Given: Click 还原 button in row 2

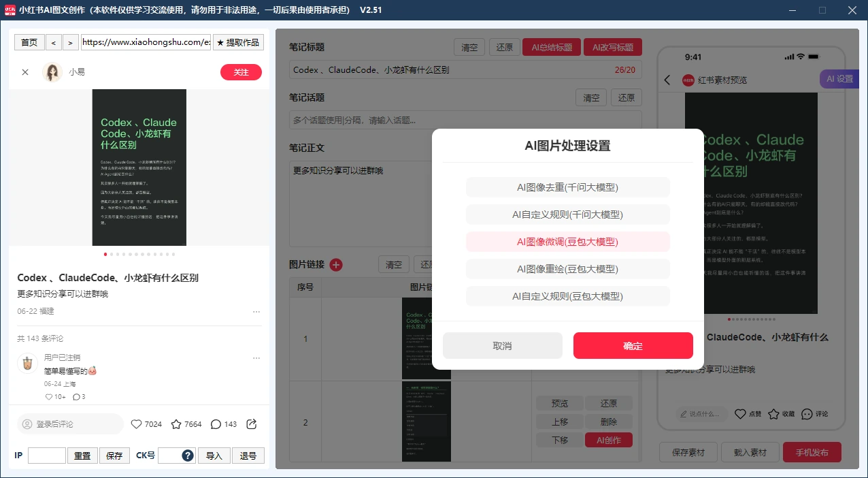Looking at the screenshot, I should 609,403.
